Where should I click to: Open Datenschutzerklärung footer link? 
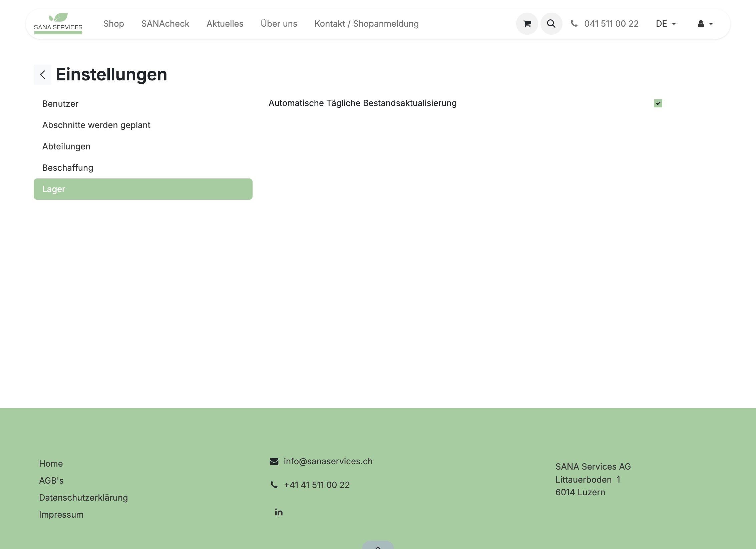point(83,498)
